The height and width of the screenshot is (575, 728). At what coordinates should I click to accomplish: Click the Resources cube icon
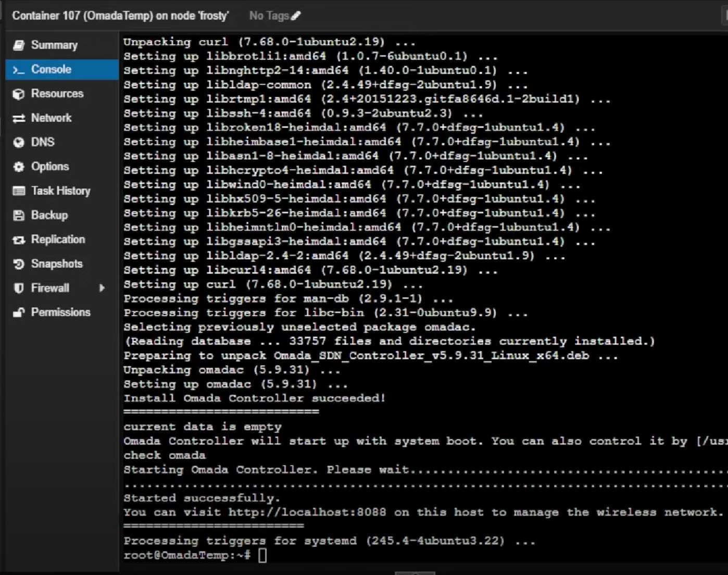pos(19,94)
